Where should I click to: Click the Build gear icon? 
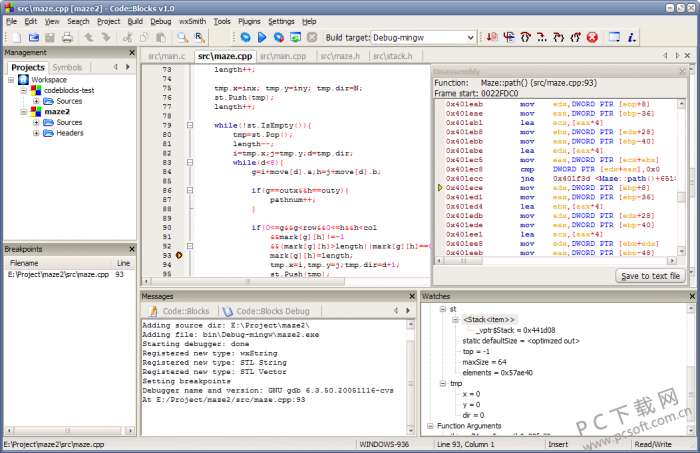click(x=245, y=37)
